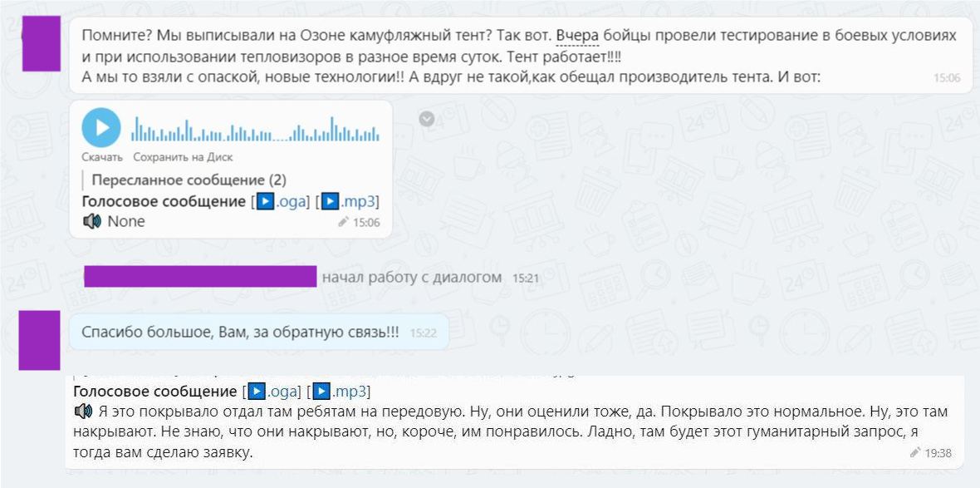Open message options chevron beside audio player
Viewport: 980px width, 488px height.
427,119
